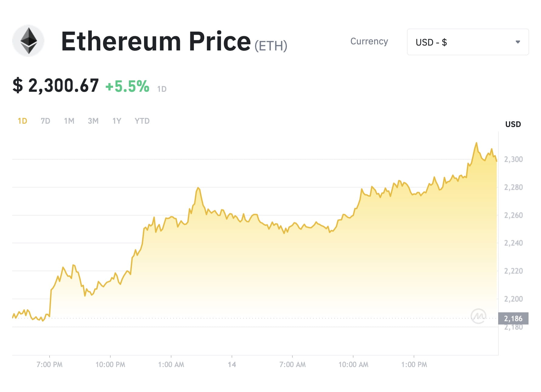This screenshot has width=541, height=392.
Task: Click the peak of the yellow price line
Action: click(477, 142)
